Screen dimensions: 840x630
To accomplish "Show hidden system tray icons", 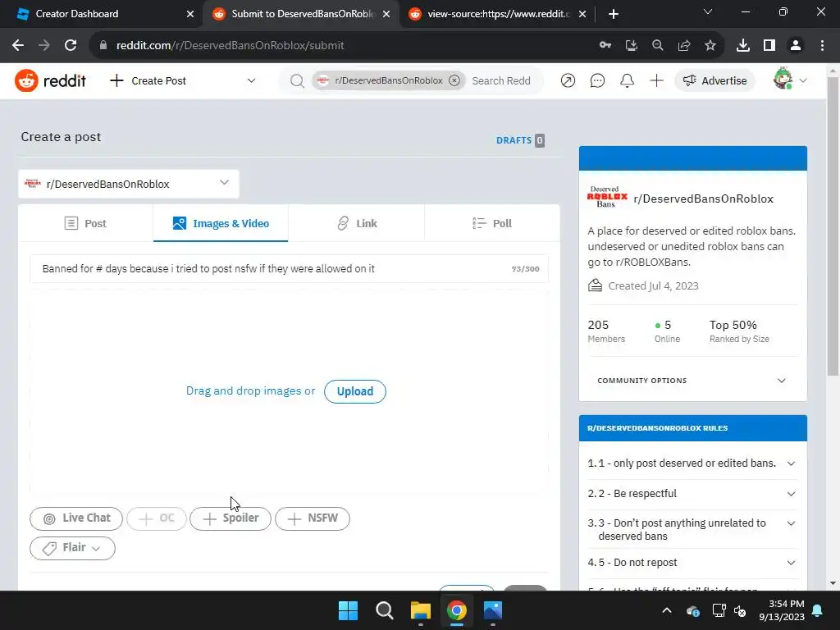I will pyautogui.click(x=667, y=610).
